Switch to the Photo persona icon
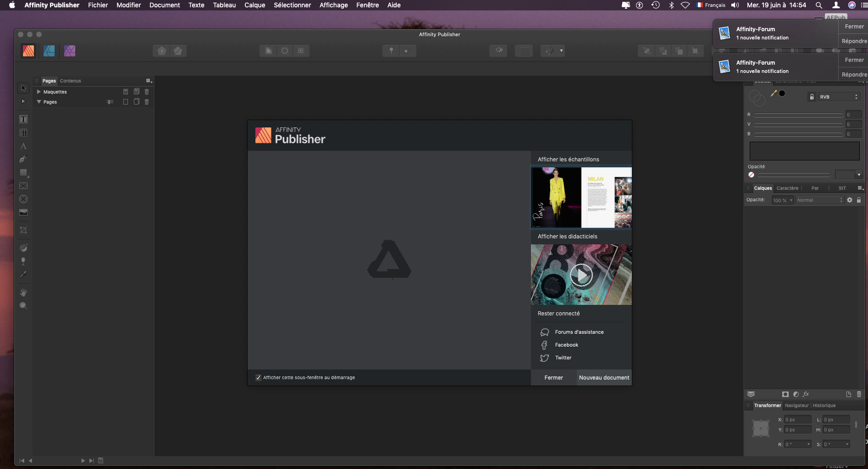868x469 pixels. click(x=70, y=51)
